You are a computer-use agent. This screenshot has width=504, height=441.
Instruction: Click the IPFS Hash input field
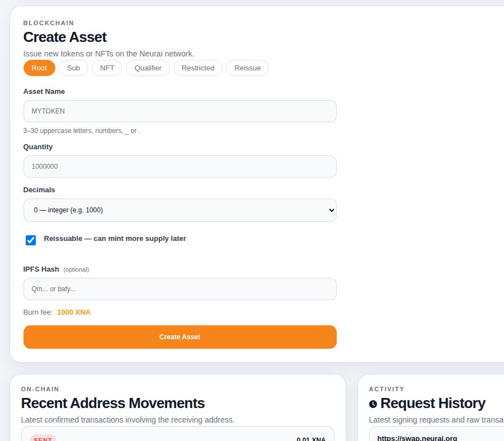click(x=180, y=289)
